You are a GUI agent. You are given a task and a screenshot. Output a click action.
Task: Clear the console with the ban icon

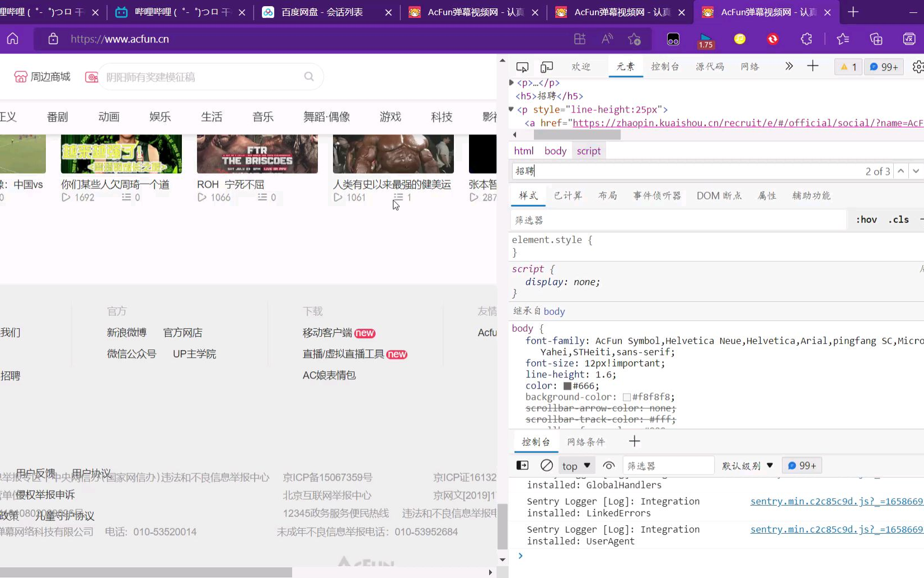point(547,465)
